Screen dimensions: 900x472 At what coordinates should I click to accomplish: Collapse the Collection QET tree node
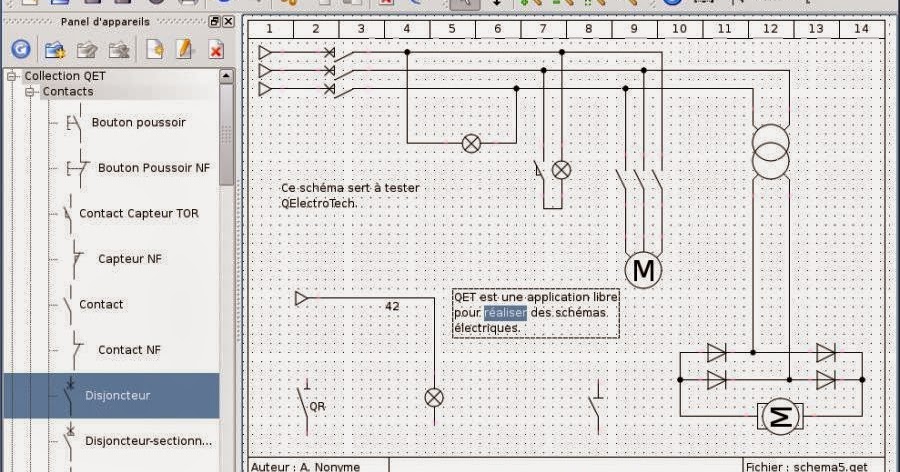pos(11,76)
